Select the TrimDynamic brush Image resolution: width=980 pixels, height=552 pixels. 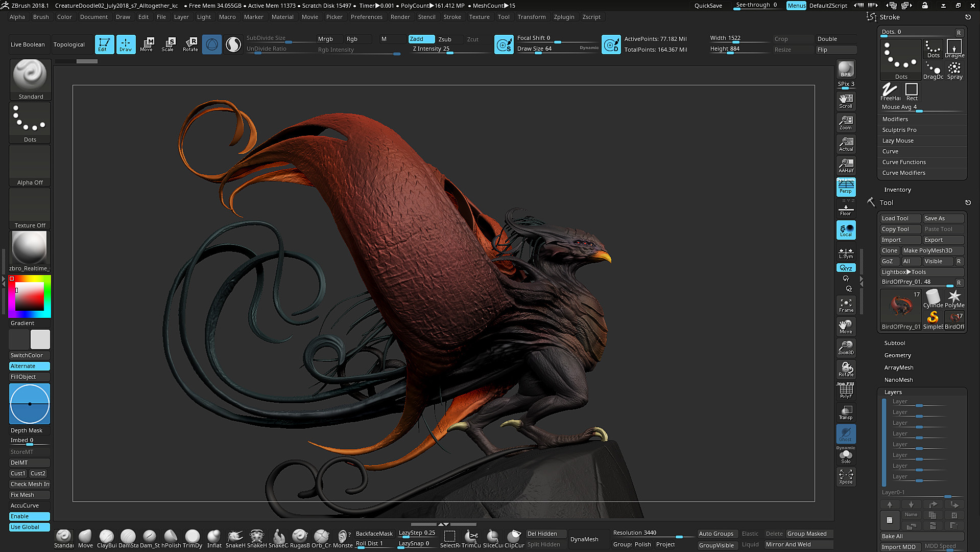[193, 539]
